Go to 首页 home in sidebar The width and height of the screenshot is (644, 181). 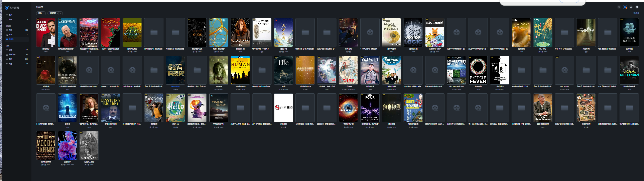click(x=17, y=15)
